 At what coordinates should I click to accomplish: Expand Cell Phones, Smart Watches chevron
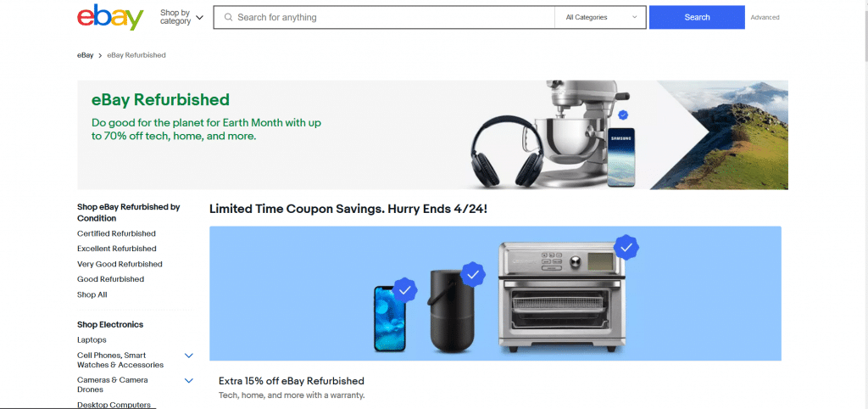point(189,356)
